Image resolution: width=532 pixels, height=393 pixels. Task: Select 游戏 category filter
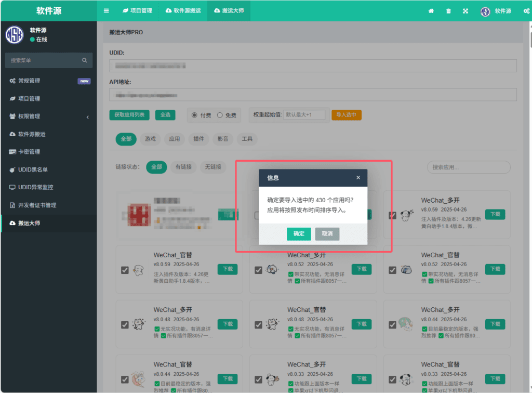150,139
